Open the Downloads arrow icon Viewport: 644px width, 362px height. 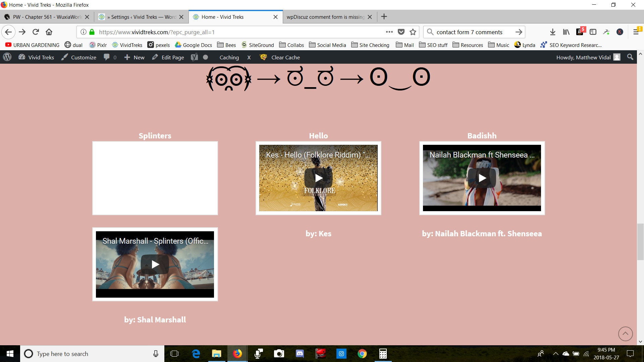click(552, 32)
